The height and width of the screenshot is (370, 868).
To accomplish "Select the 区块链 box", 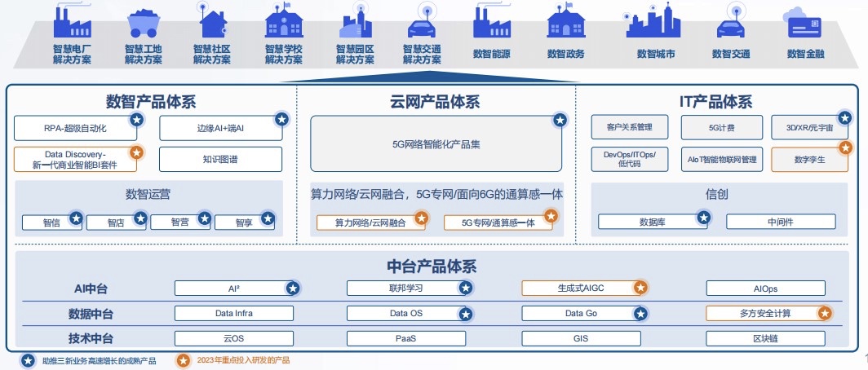I will pyautogui.click(x=765, y=338).
